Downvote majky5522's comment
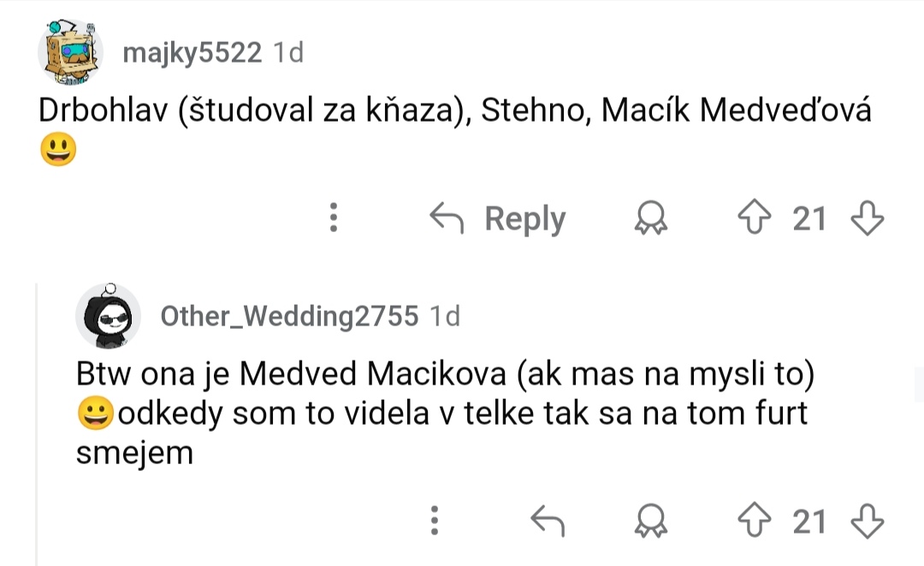The width and height of the screenshot is (924, 566). point(867,218)
